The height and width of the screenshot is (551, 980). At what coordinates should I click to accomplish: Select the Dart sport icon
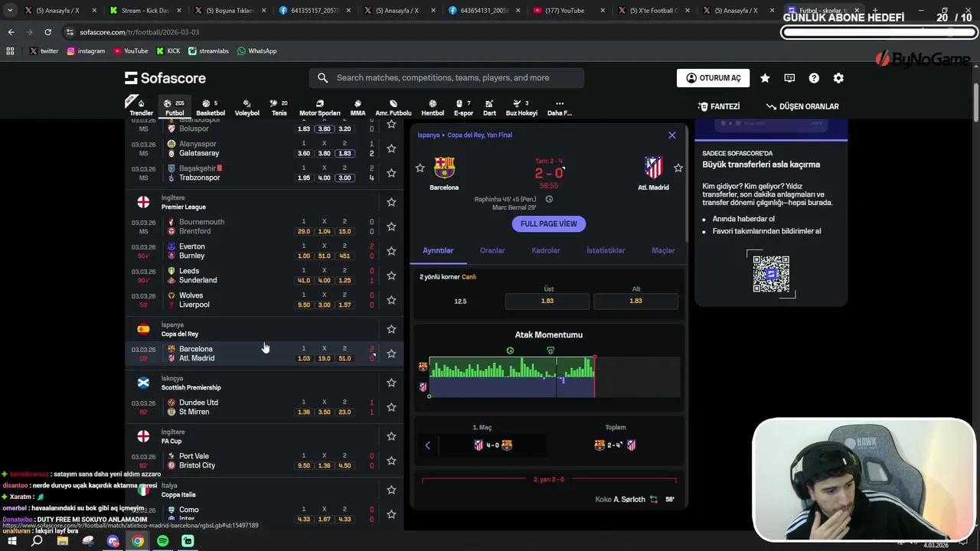(x=489, y=107)
